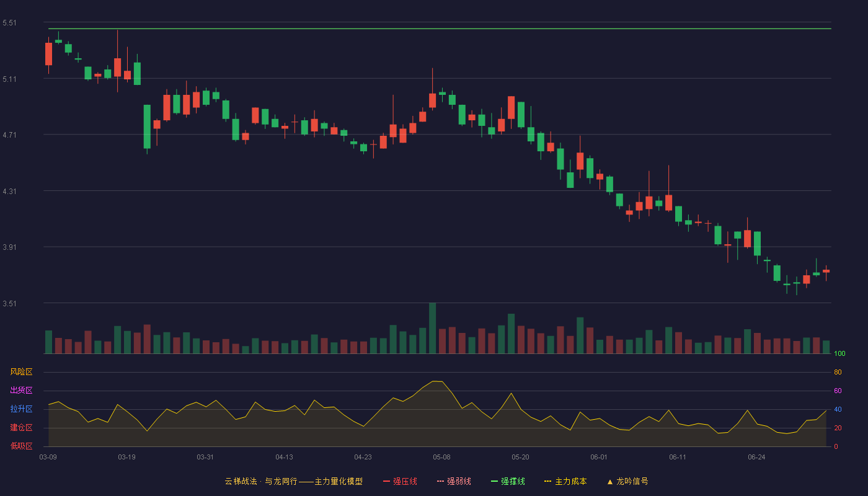Select the 04-23 date label
This screenshot has height=496, width=868.
(x=363, y=457)
